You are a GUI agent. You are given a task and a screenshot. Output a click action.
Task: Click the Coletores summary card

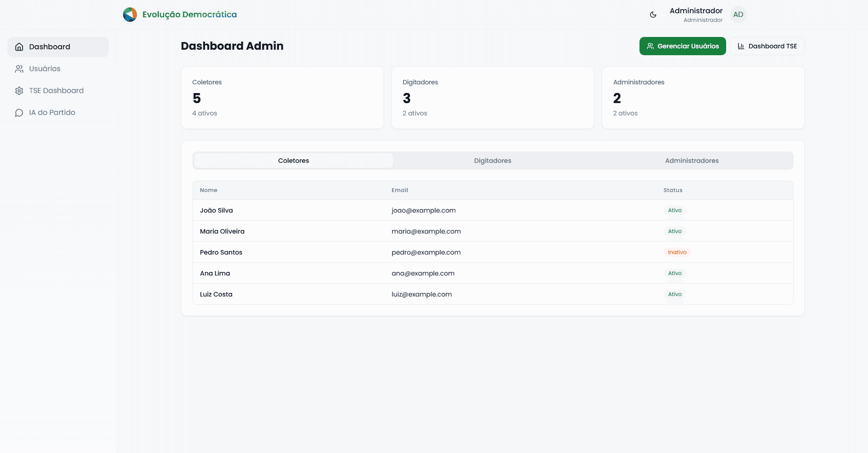click(x=282, y=98)
